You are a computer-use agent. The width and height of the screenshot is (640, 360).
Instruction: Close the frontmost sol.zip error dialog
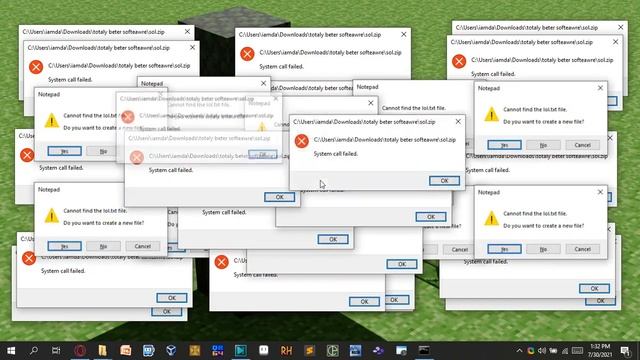458,122
